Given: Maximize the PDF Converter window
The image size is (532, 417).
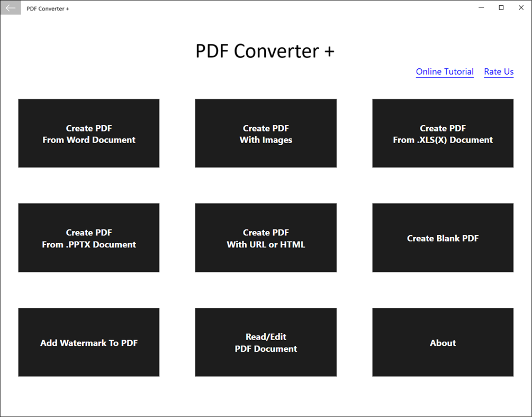Looking at the screenshot, I should pos(500,7).
